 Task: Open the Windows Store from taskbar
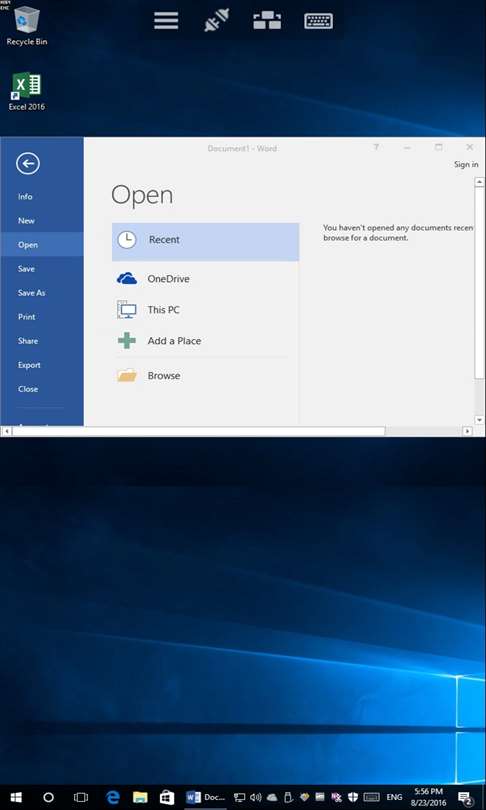coord(167,797)
